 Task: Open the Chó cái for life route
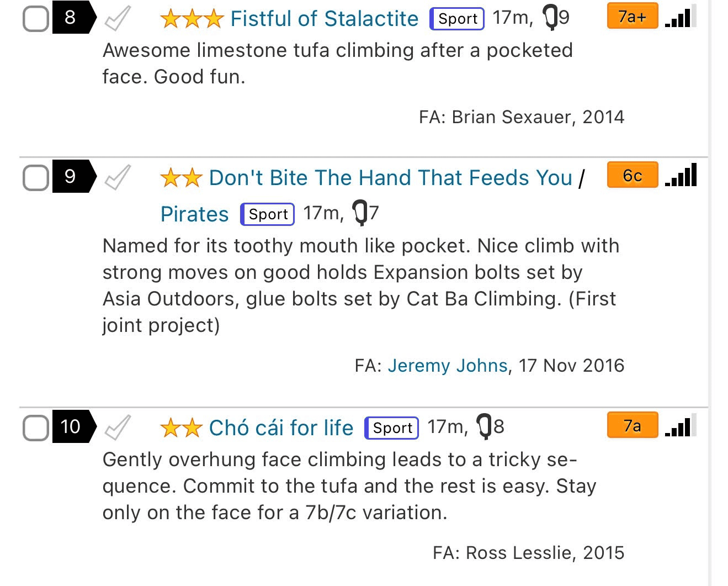[x=281, y=428]
